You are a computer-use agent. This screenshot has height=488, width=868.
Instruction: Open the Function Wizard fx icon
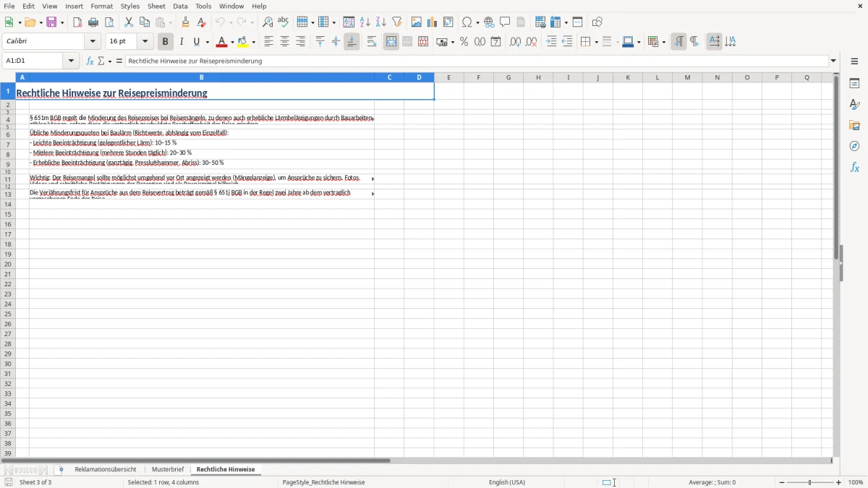tap(90, 61)
